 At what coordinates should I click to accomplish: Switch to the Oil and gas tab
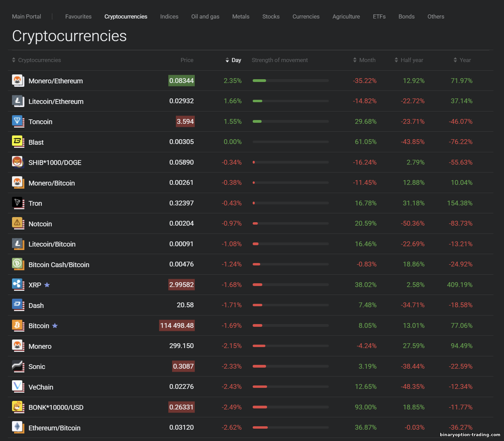point(205,16)
